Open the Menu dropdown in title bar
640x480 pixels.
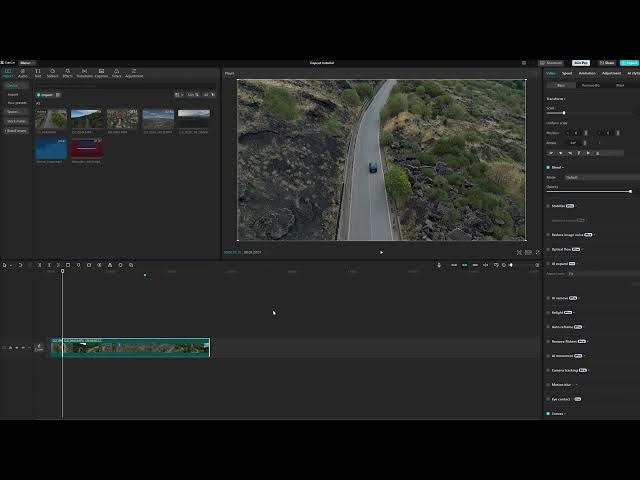coord(27,63)
